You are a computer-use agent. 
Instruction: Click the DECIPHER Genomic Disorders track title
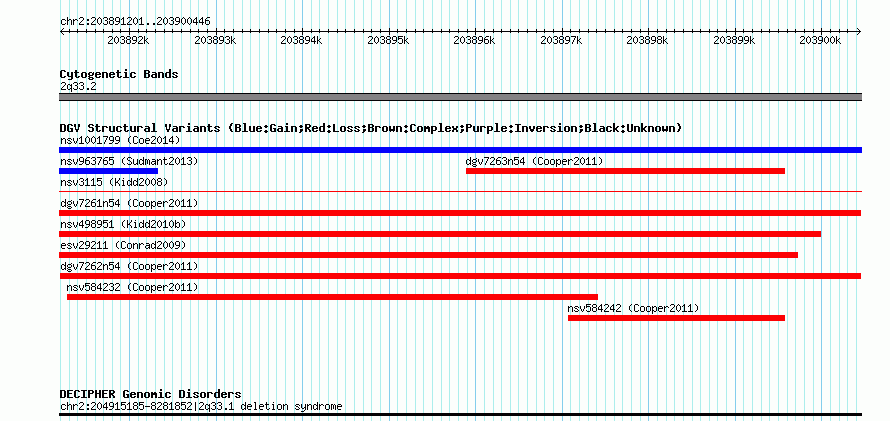tap(150, 394)
